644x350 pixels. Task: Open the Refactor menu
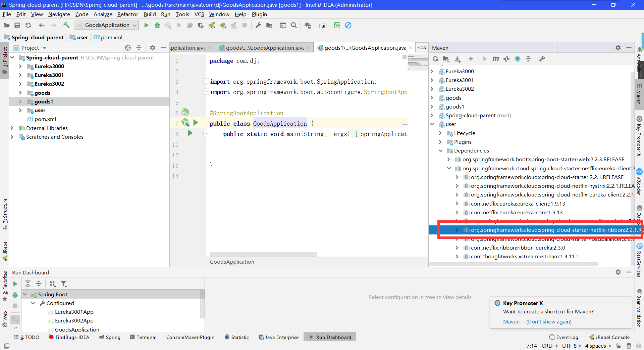(127, 14)
